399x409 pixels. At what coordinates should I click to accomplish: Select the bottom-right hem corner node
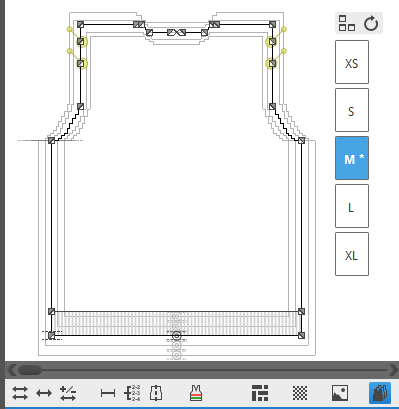click(301, 335)
